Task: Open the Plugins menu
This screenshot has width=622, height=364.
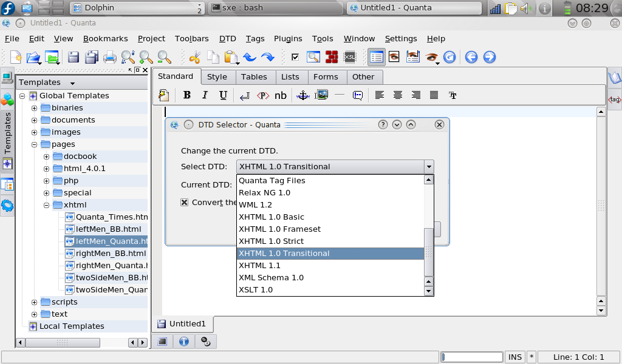Action: (288, 39)
